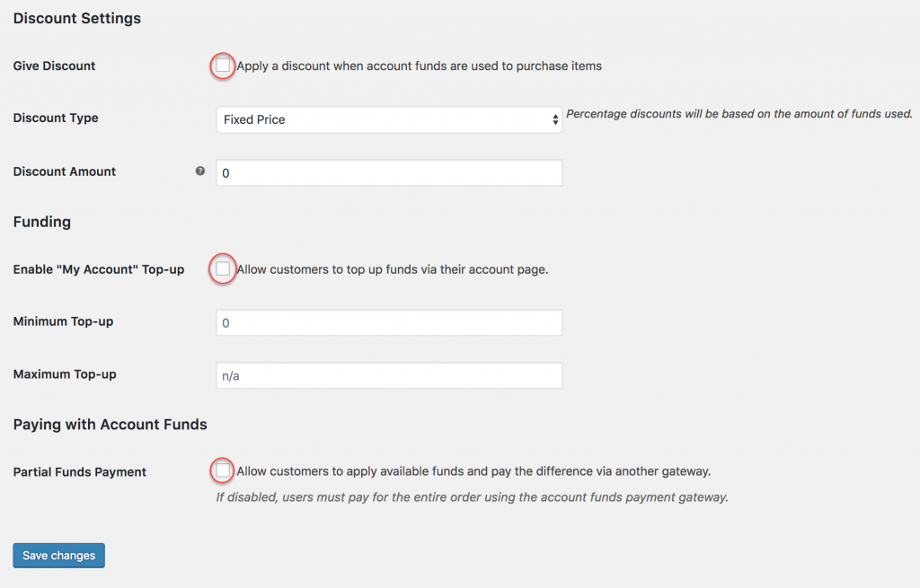Click the Maximum Top-up field showing n/a
Viewport: 920px width, 588px height.
[x=388, y=375]
